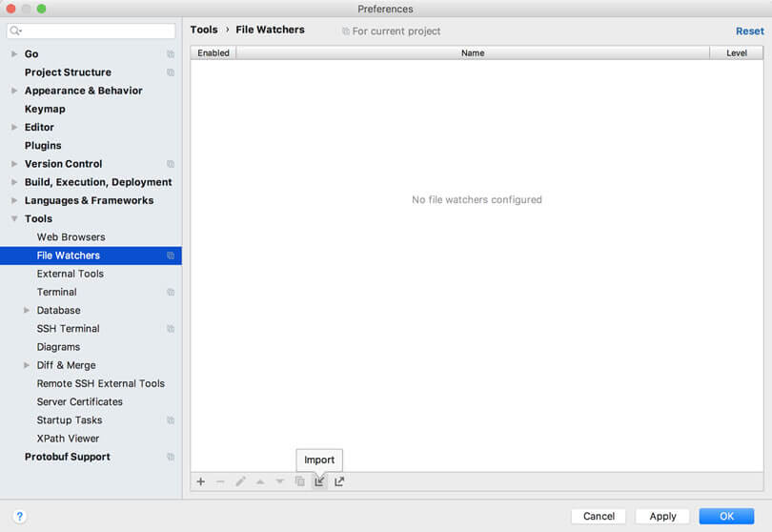The height and width of the screenshot is (532, 772).
Task: Click the move up arrow icon
Action: (260, 481)
